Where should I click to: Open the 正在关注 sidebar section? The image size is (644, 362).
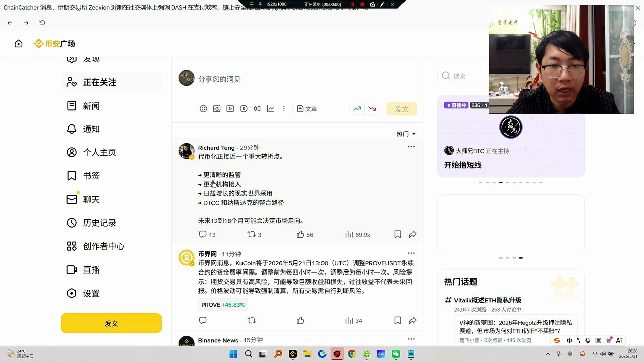(x=111, y=82)
